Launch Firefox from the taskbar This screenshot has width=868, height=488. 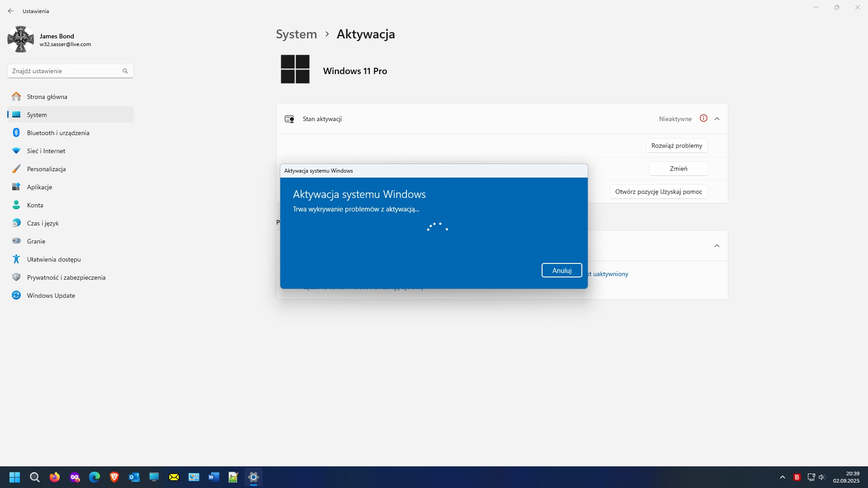55,477
